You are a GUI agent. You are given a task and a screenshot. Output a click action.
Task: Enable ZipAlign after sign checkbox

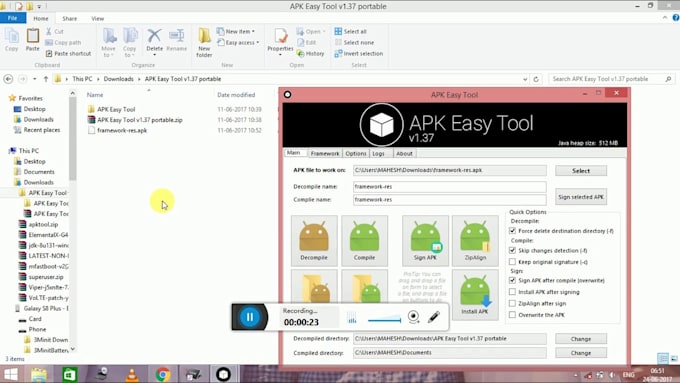513,303
